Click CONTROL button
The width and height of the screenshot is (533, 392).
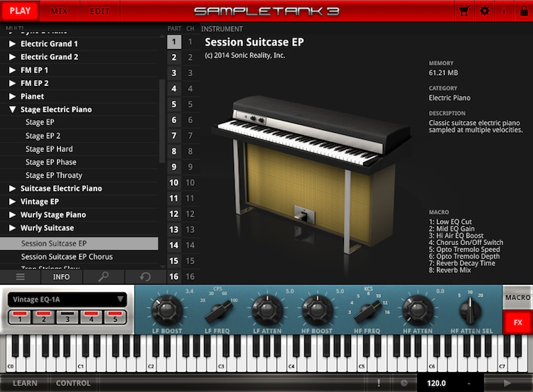pos(73,383)
